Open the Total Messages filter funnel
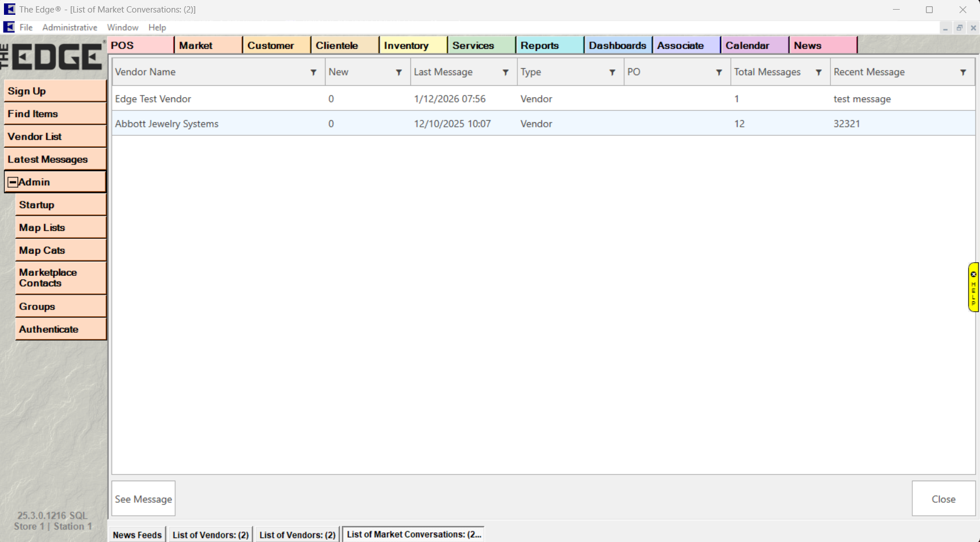 pyautogui.click(x=818, y=73)
